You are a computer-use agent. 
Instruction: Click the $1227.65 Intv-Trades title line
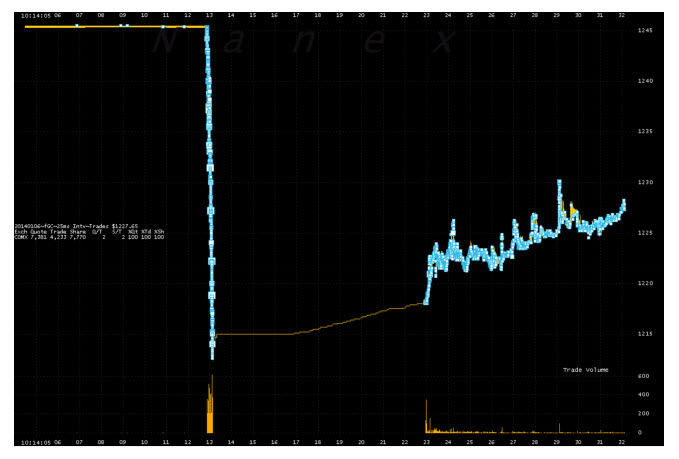[x=77, y=226]
